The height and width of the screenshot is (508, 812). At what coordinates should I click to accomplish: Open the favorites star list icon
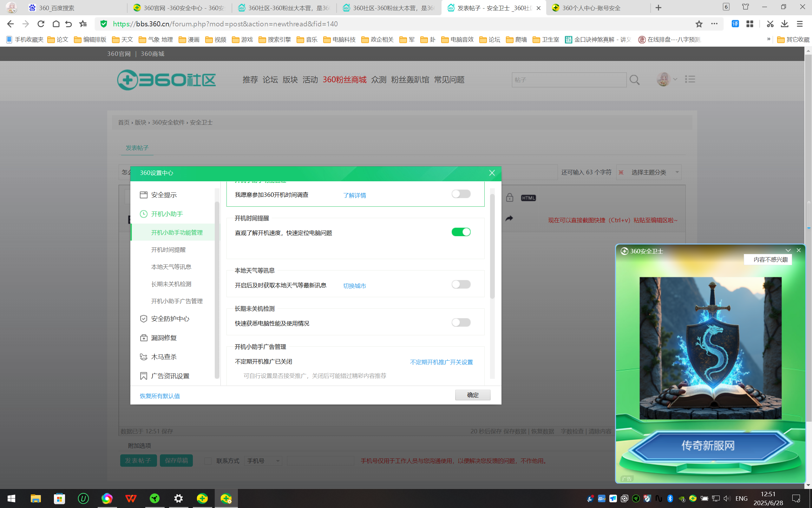click(82, 24)
